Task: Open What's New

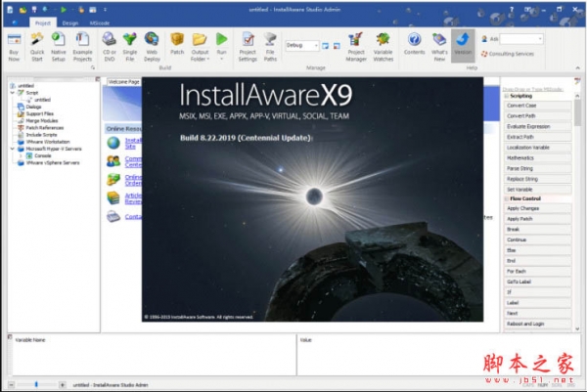Action: (439, 47)
